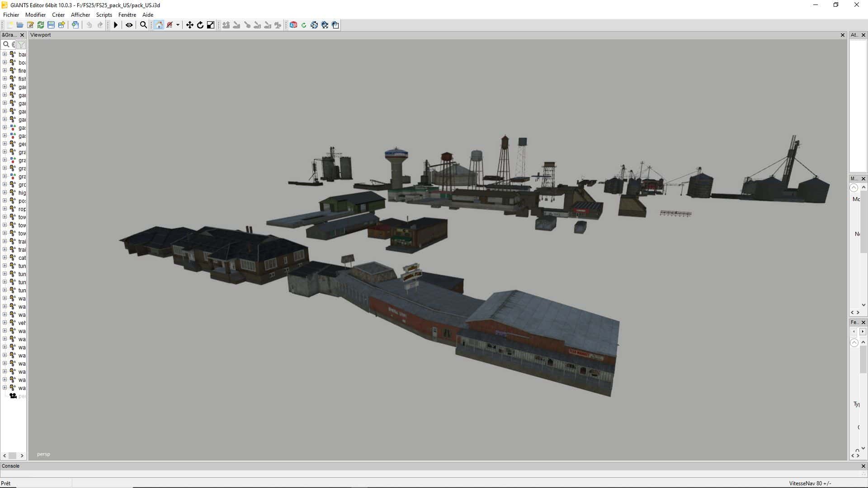Click the scenegraph search field
Image resolution: width=868 pixels, height=488 pixels.
pos(9,44)
